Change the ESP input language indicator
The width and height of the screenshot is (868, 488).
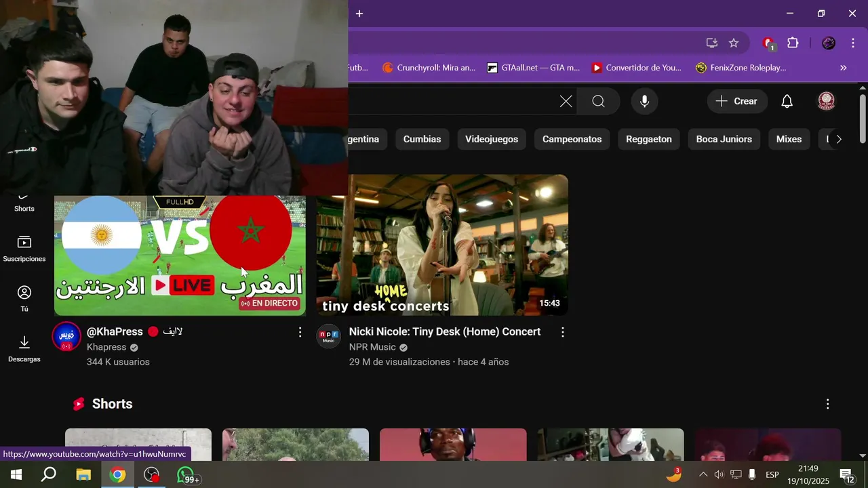(x=772, y=474)
